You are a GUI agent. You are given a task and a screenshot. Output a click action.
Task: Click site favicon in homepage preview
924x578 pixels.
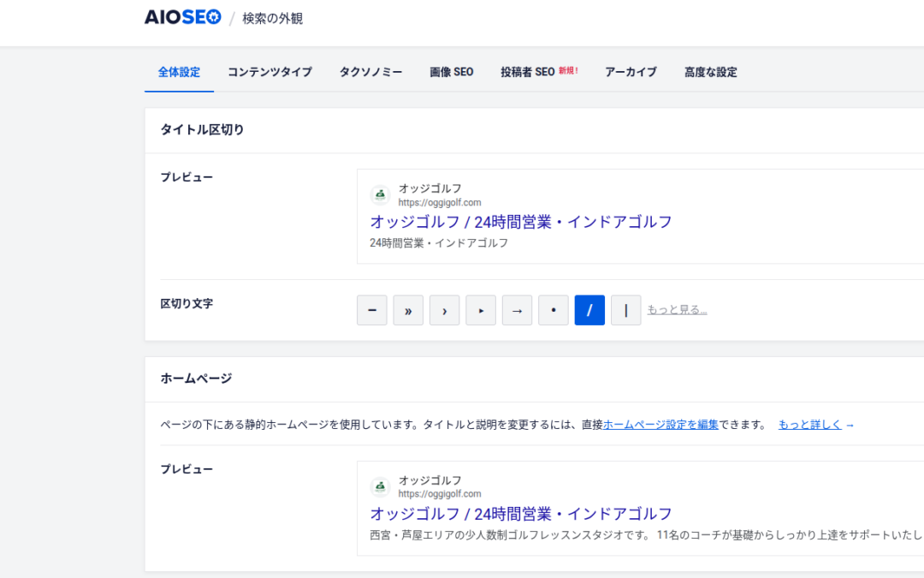(x=380, y=486)
